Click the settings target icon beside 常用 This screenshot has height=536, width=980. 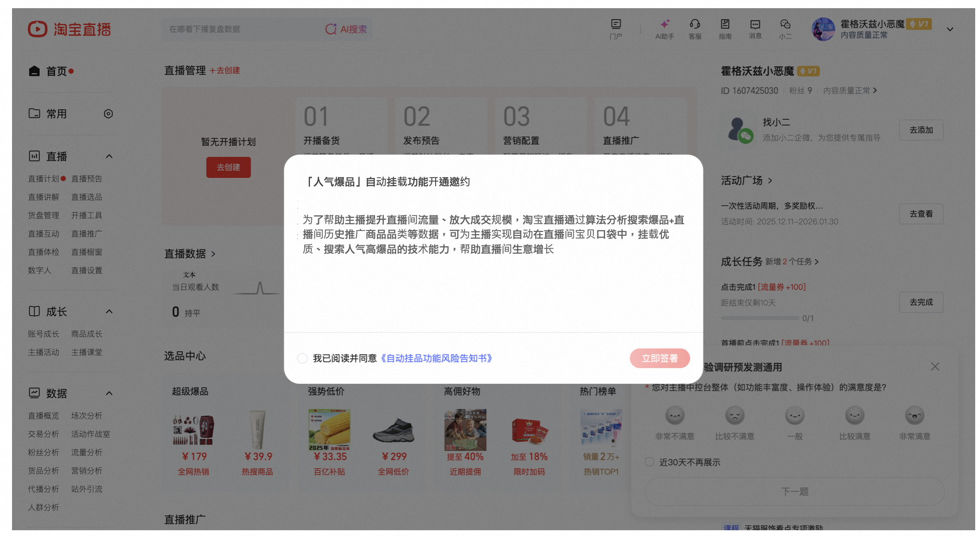point(108,114)
